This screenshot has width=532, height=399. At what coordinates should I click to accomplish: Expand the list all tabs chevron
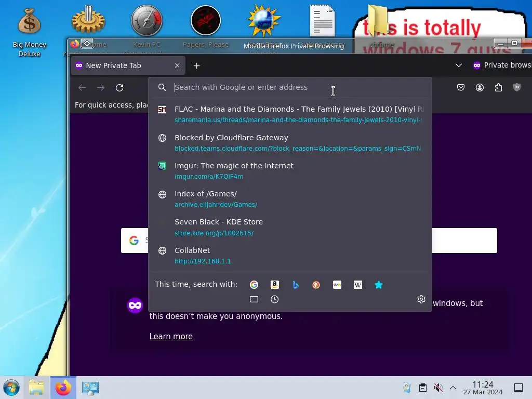coord(459,65)
